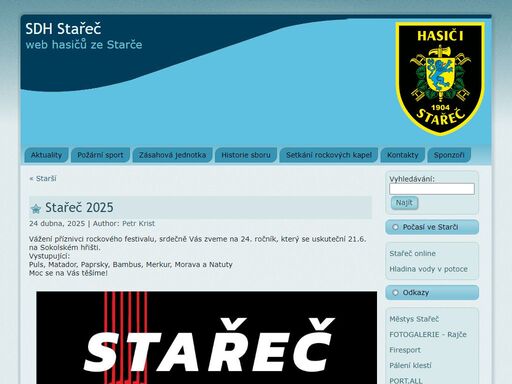Switch to the Kontakty tab
Viewport: 512px width, 384px height.
click(x=403, y=155)
